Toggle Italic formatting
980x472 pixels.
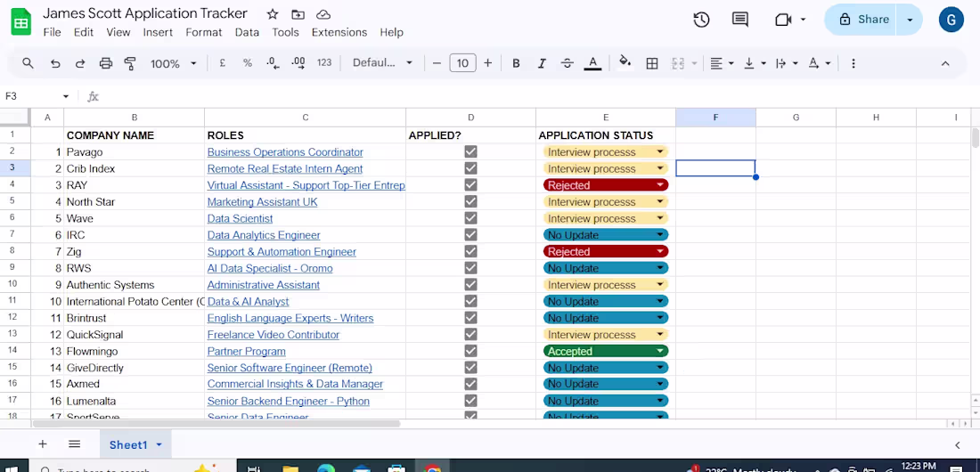[542, 63]
